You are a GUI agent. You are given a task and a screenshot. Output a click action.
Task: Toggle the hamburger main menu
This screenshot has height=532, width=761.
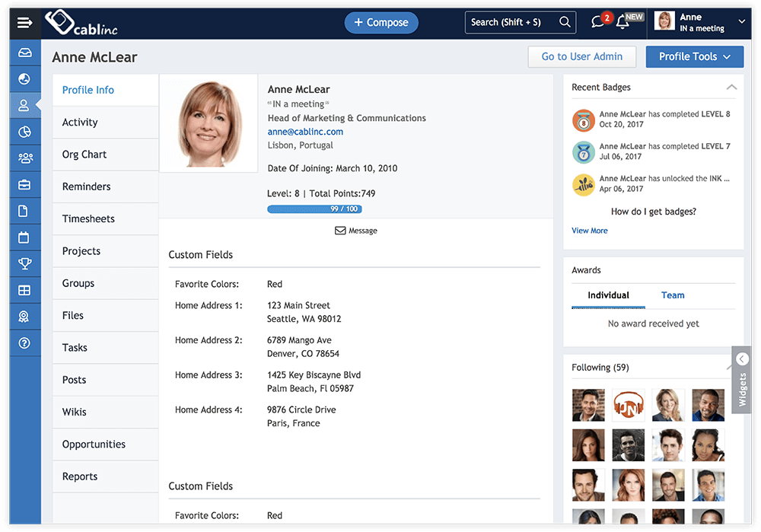[x=24, y=22]
